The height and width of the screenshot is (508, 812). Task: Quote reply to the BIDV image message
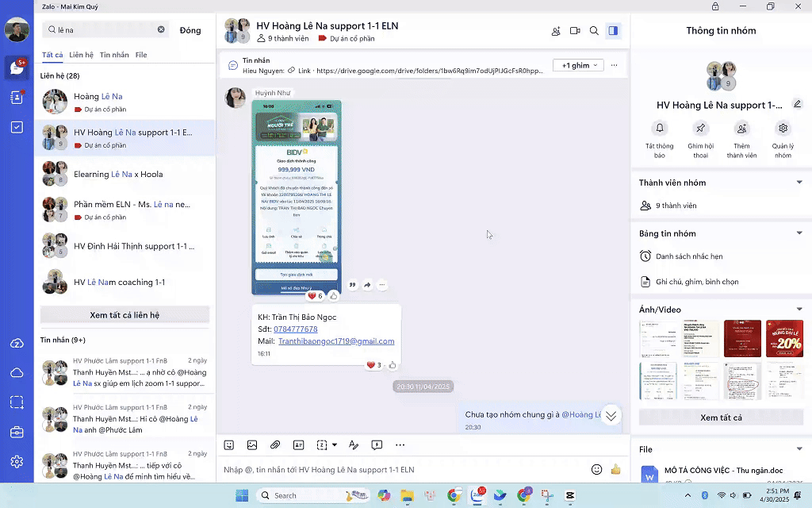click(x=353, y=285)
